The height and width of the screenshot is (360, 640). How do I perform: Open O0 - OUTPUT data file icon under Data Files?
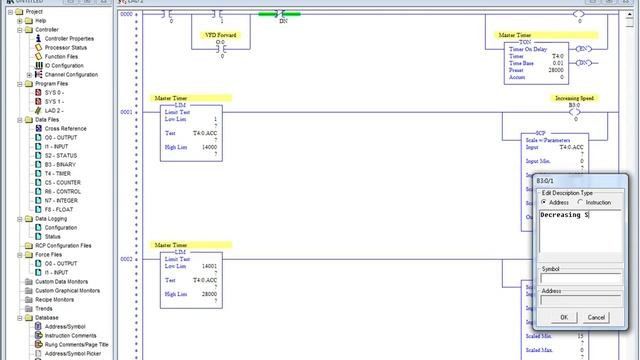point(38,138)
